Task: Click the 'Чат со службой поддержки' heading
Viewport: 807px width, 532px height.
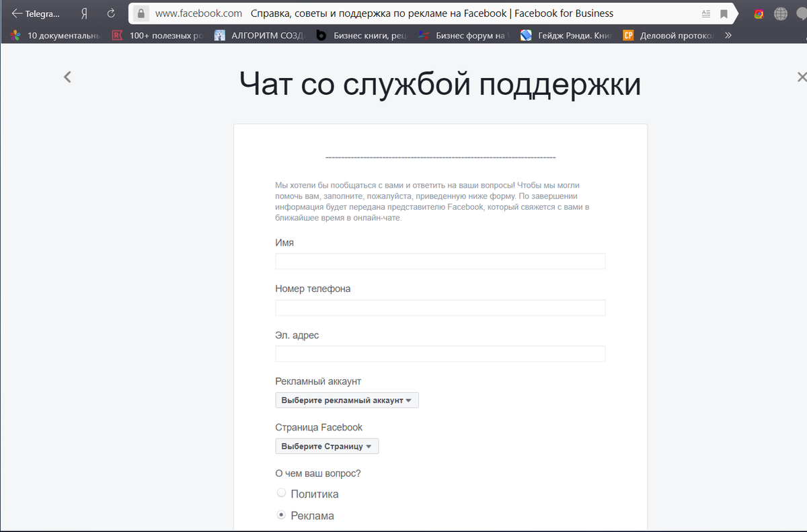Action: (x=440, y=85)
